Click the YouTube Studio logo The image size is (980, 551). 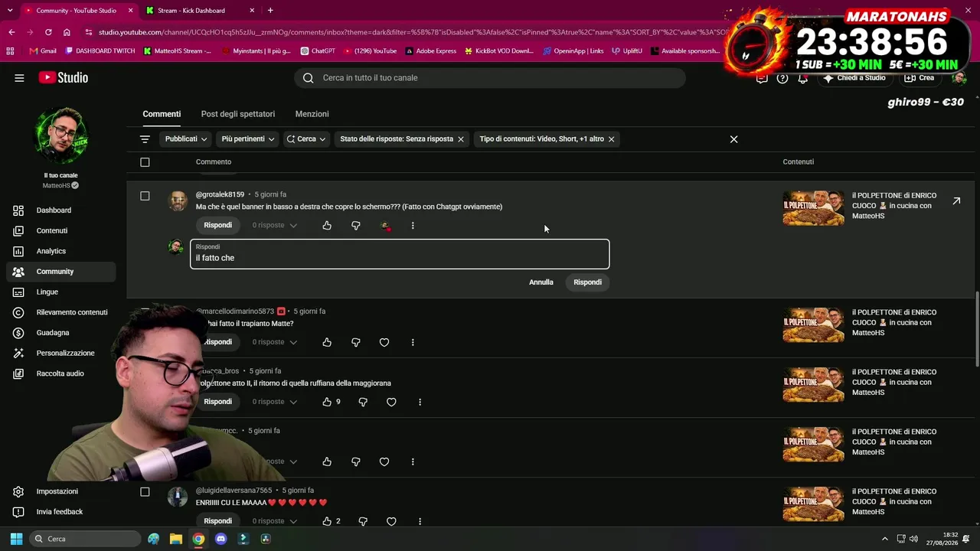pos(64,78)
